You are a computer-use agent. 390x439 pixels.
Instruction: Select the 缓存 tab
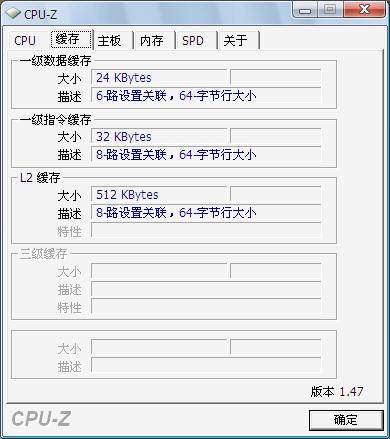pyautogui.click(x=71, y=39)
